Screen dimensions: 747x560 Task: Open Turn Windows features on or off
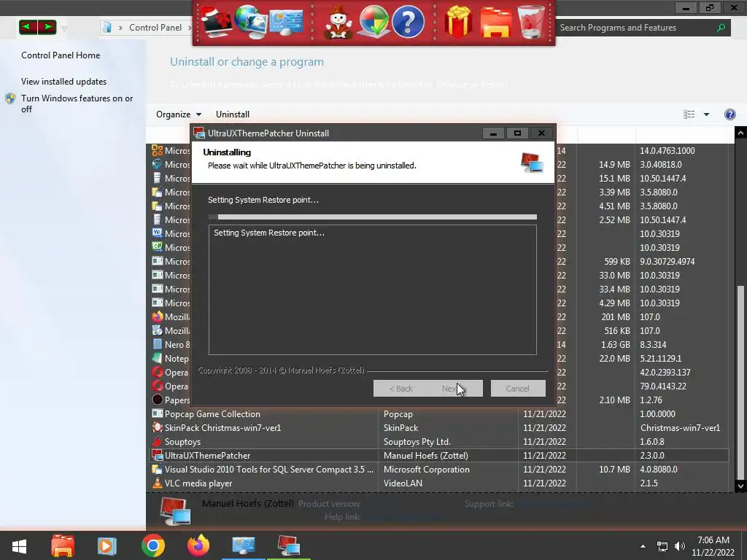click(77, 104)
